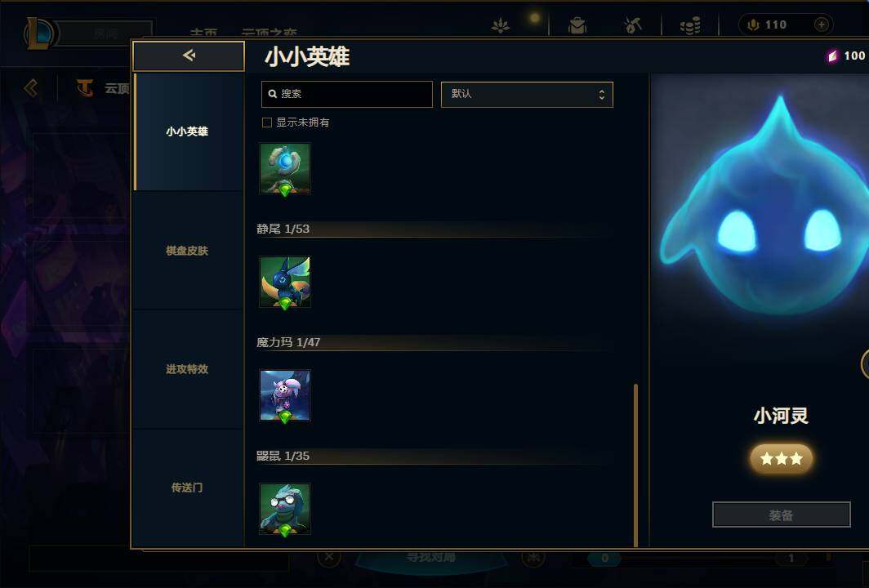Switch to the 进攻特效 tab
This screenshot has width=869, height=588.
pyautogui.click(x=187, y=369)
